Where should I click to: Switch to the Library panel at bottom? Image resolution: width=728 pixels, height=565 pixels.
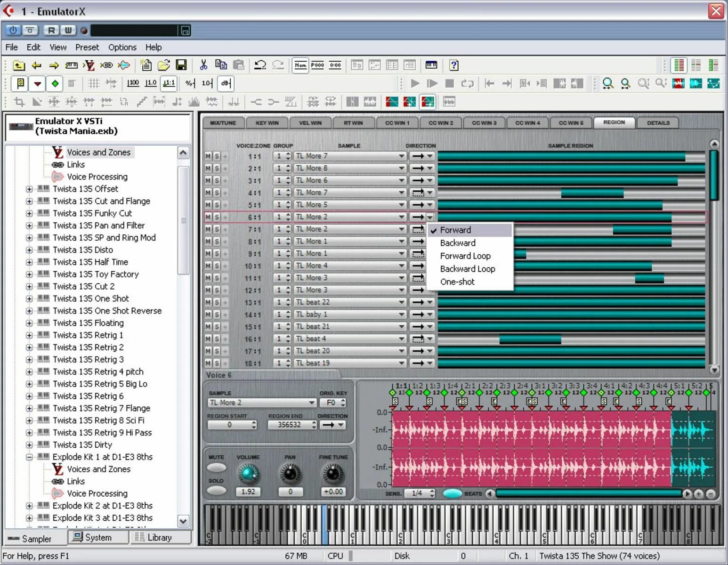pyautogui.click(x=160, y=537)
